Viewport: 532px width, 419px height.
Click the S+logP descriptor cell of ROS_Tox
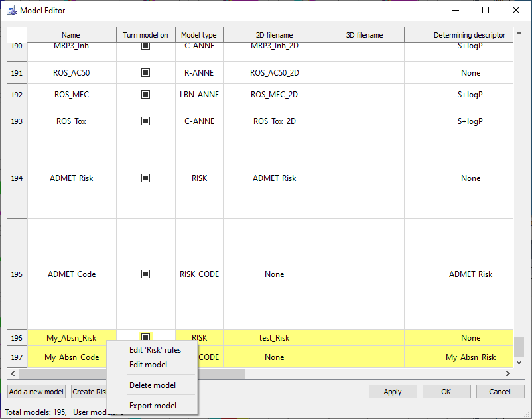click(459, 121)
